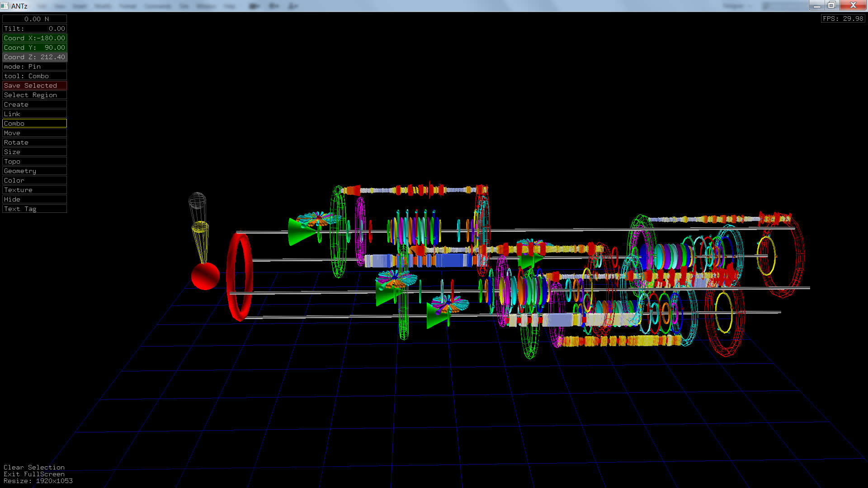Open the Geometry tool option

click(34, 171)
